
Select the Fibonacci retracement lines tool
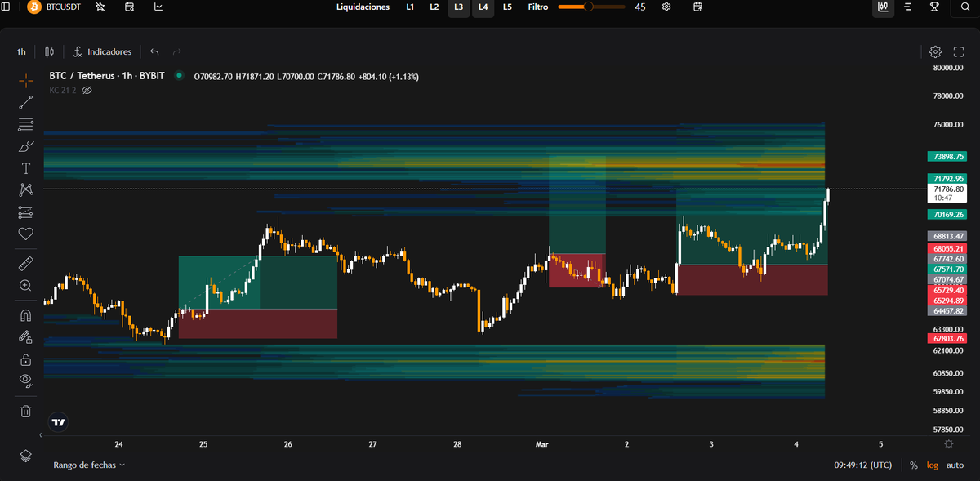26,124
